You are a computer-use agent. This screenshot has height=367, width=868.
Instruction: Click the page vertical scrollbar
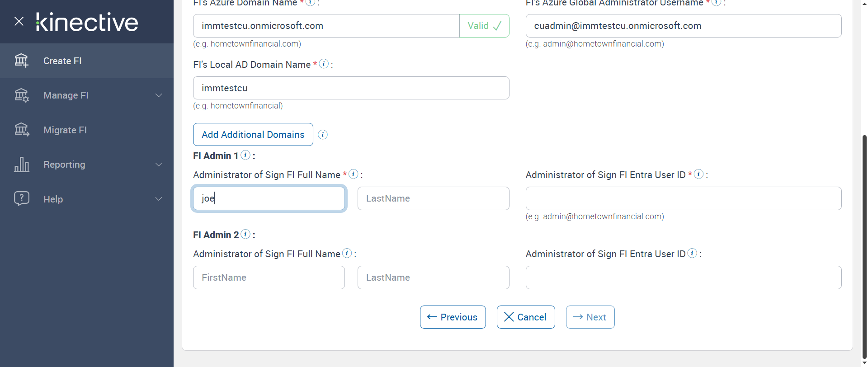(x=864, y=244)
